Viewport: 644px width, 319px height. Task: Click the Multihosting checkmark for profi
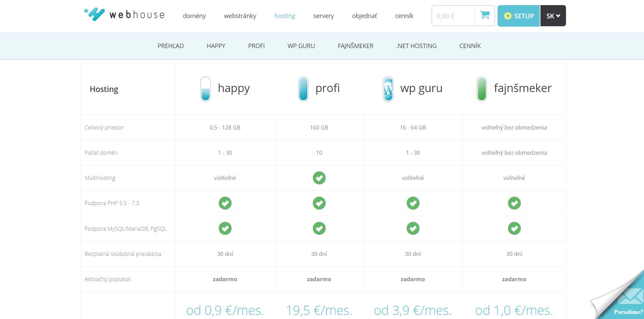pos(319,178)
